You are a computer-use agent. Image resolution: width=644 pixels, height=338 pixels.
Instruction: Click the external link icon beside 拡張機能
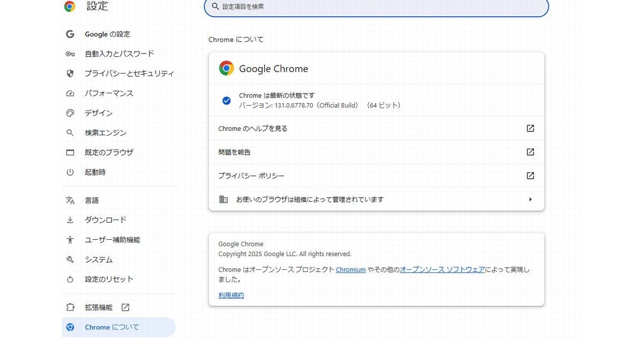point(125,307)
